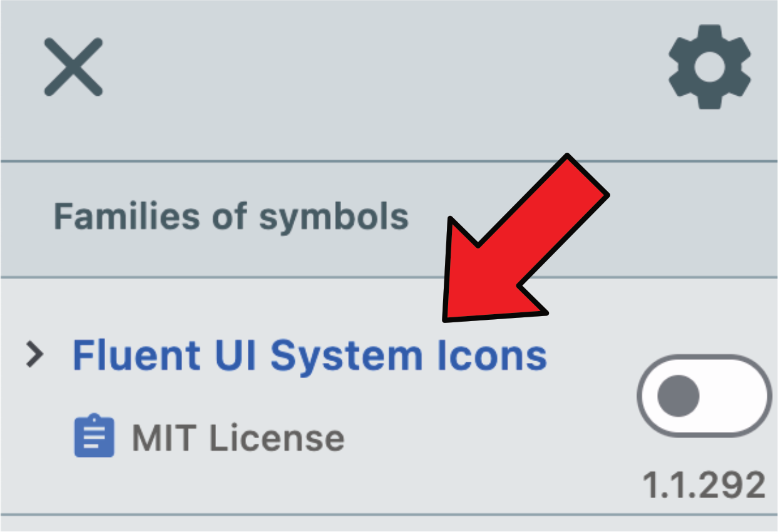Dismiss the symbols panel using the cross icon
Image resolution: width=778 pixels, height=532 pixels.
click(73, 67)
